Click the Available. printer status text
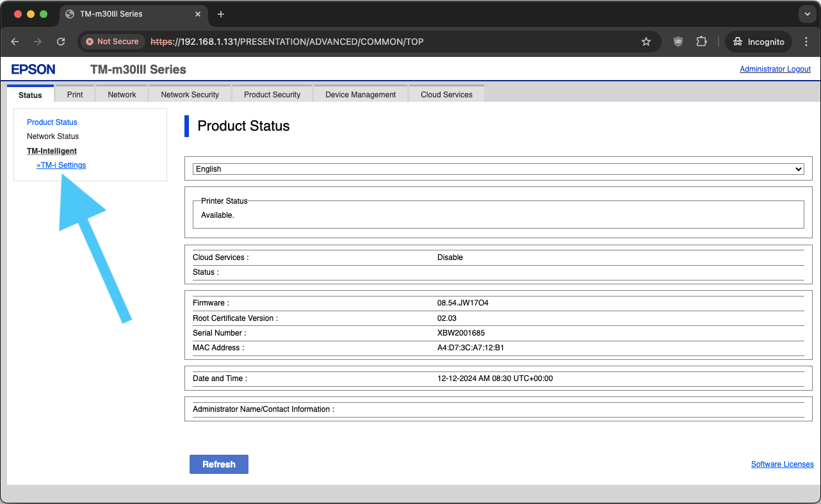The height and width of the screenshot is (504, 821). pyautogui.click(x=218, y=215)
